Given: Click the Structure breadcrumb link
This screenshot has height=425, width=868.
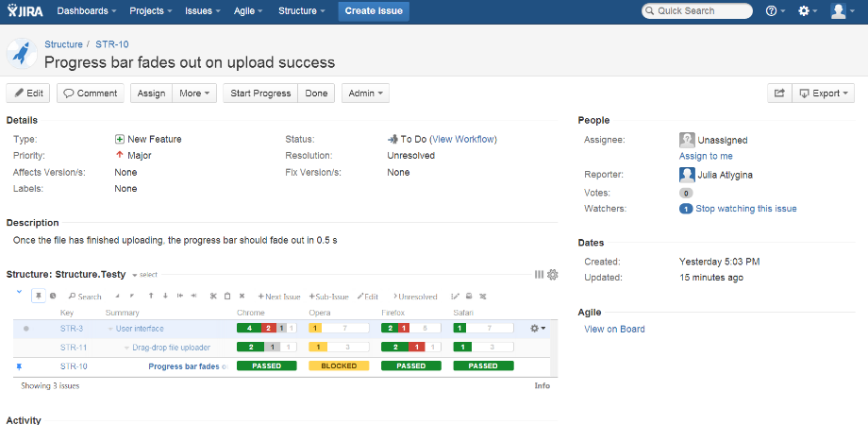Looking at the screenshot, I should pos(63,44).
